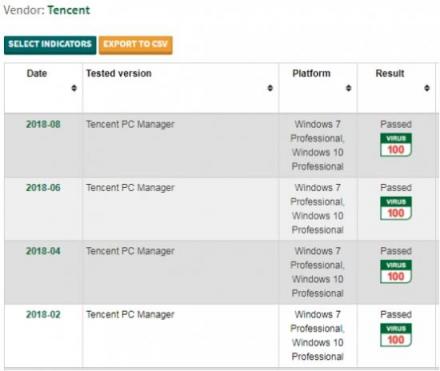Screen dimensions: 440x371
Task: Open the Tencent vendor link
Action: [69, 10]
